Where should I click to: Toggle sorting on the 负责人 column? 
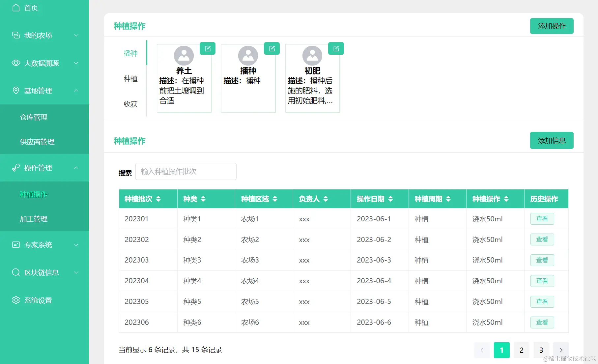click(x=326, y=199)
